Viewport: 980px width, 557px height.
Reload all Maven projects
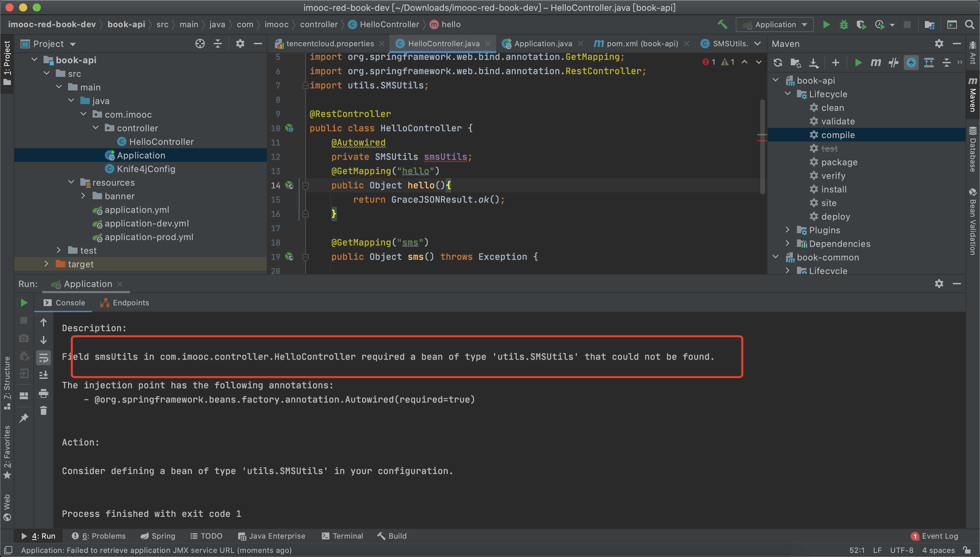tap(778, 62)
